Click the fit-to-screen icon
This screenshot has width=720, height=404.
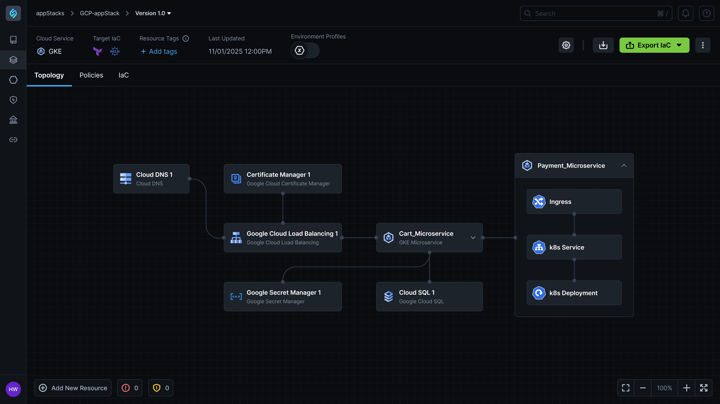625,388
